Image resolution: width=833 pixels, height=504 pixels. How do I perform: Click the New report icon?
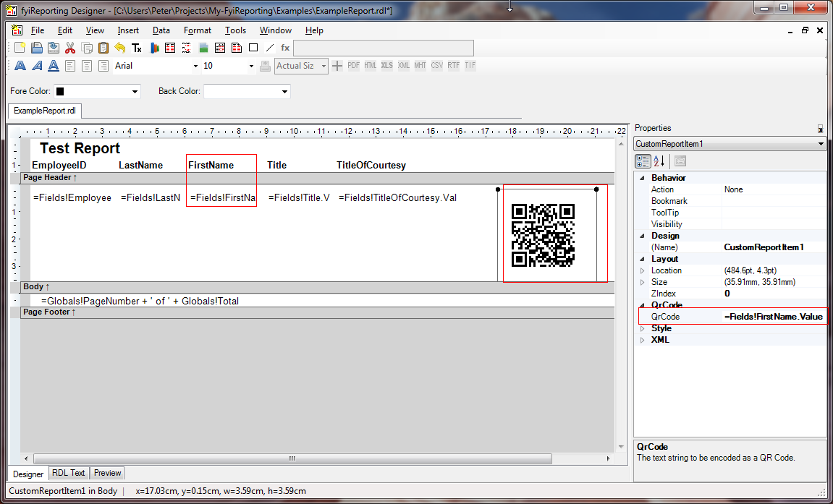(x=20, y=48)
